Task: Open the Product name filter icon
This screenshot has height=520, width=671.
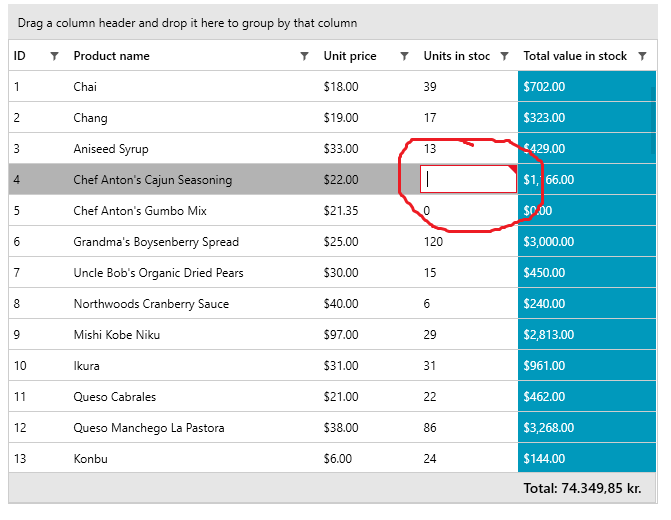Action: pyautogui.click(x=305, y=57)
